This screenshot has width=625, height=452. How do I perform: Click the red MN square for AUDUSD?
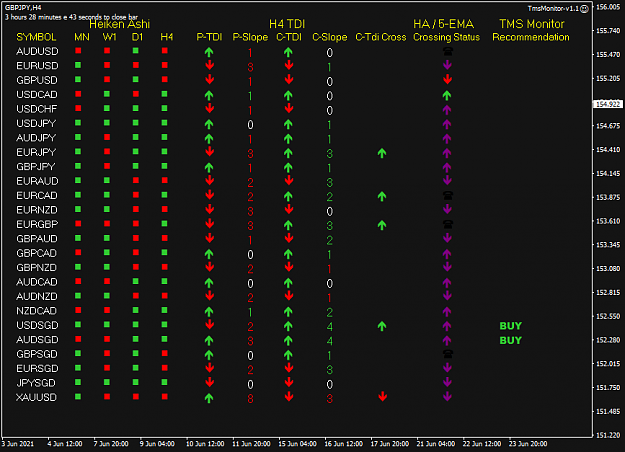78,51
